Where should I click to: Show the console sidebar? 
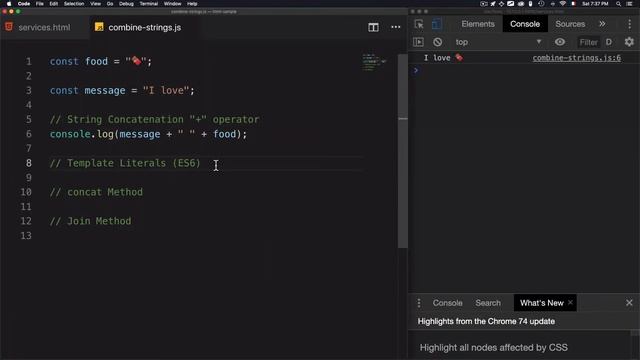(x=418, y=42)
